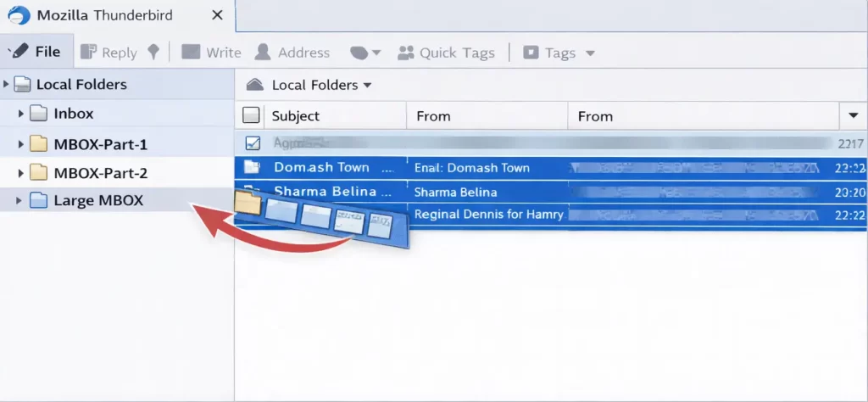The height and width of the screenshot is (402, 868).
Task: Select Local Folders in the sidebar
Action: (81, 85)
